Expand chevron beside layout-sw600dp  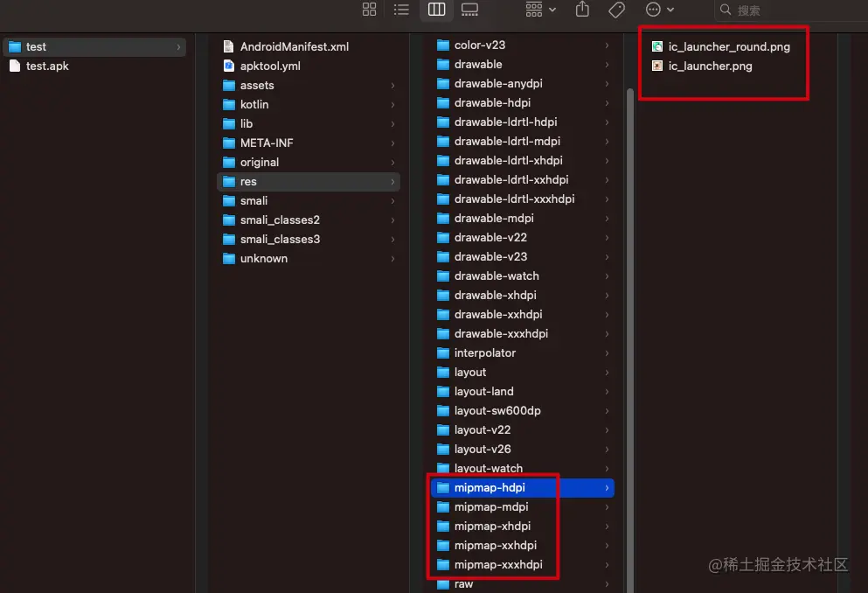[607, 411]
